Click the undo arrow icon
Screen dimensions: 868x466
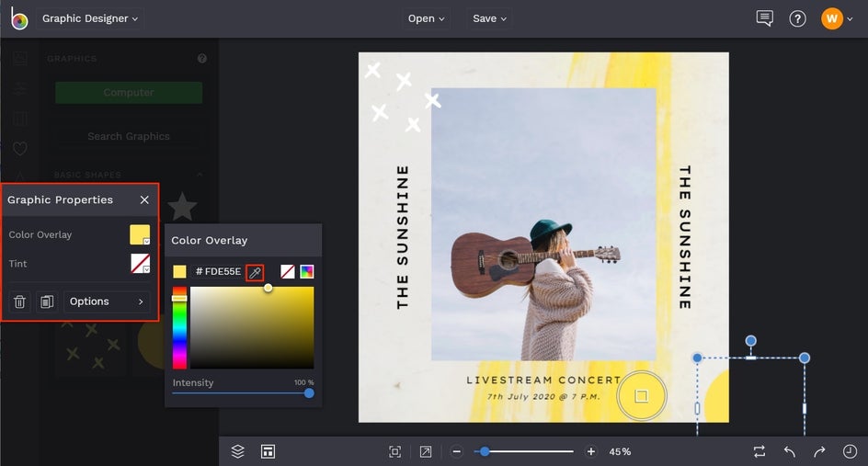click(790, 451)
